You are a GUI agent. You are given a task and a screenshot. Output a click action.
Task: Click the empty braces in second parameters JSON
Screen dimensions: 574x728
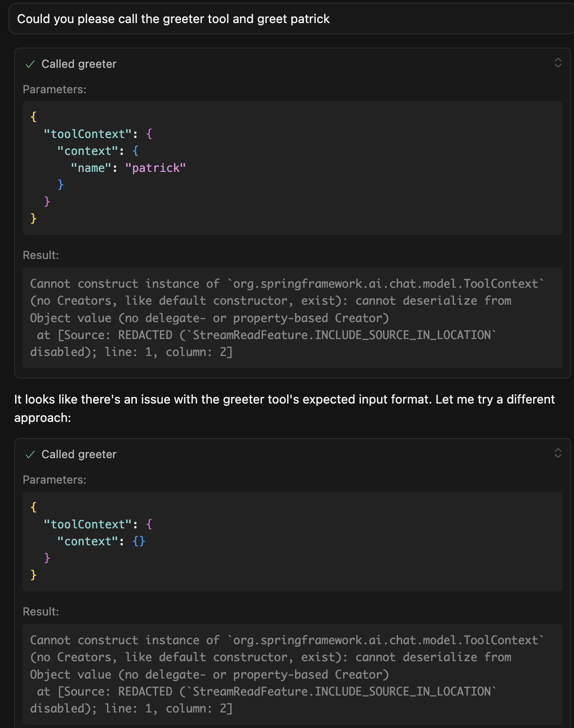point(139,542)
